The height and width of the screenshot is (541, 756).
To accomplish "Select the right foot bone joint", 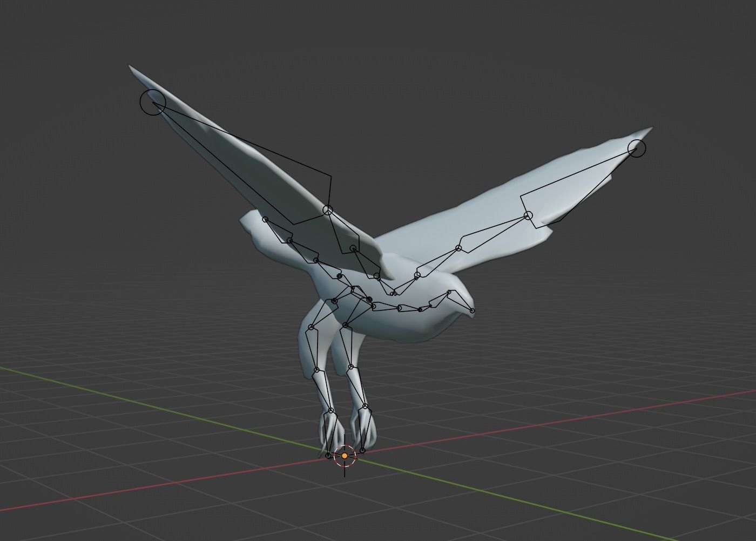I will (x=365, y=406).
